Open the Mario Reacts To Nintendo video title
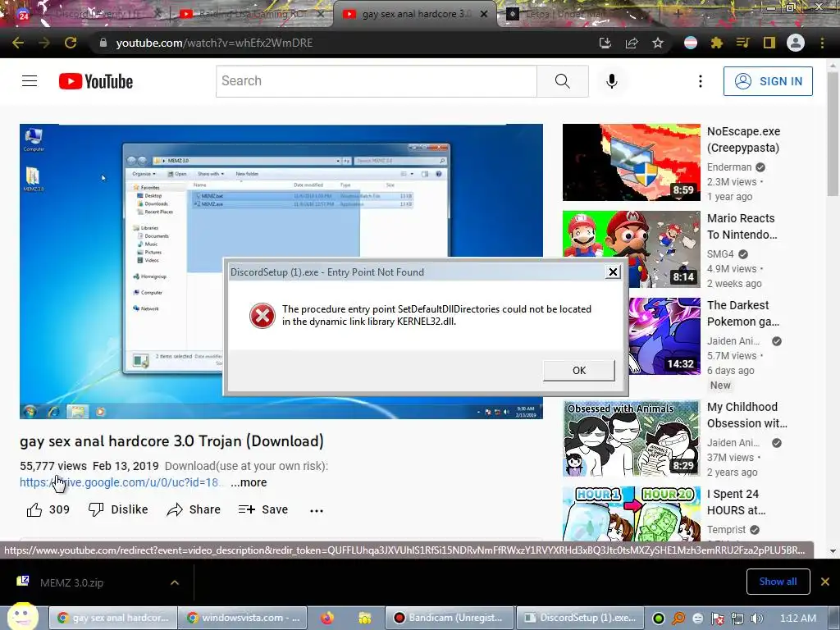This screenshot has height=630, width=840. (x=742, y=226)
